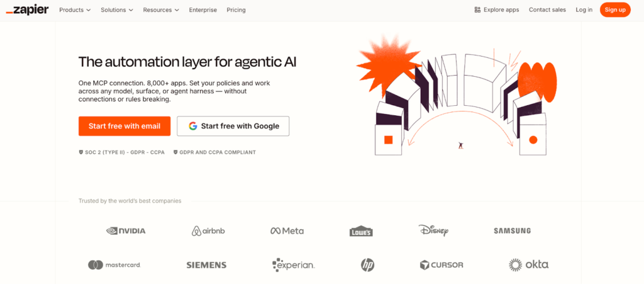The image size is (644, 284).
Task: Click the Samsung logo
Action: (512, 231)
